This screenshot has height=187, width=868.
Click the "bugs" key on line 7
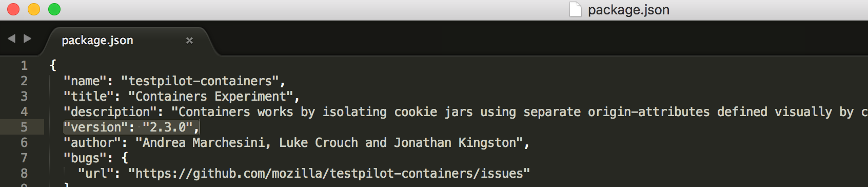tap(85, 158)
